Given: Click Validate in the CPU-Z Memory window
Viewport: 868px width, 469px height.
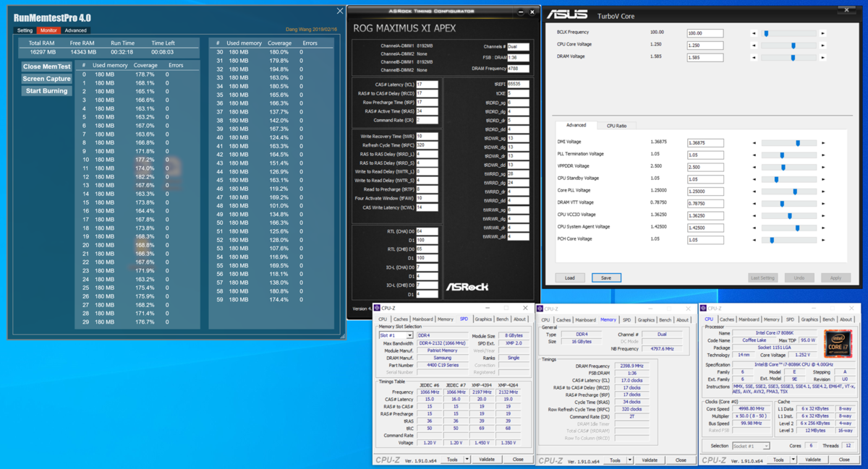Looking at the screenshot, I should (650, 460).
